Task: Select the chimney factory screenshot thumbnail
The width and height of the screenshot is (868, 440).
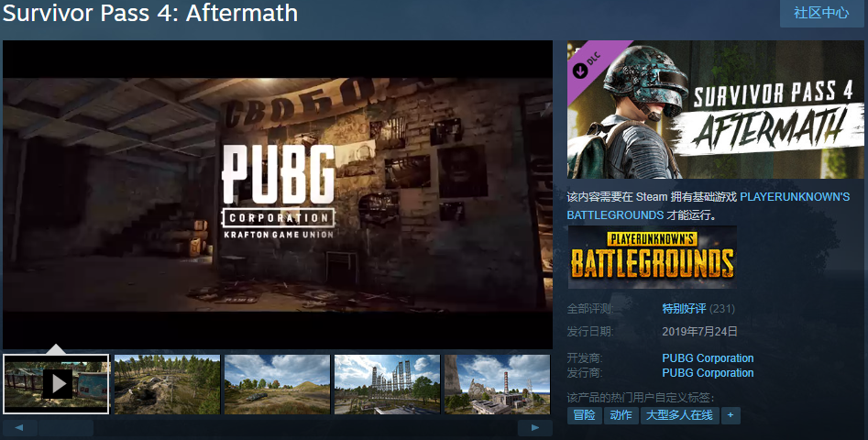Action: click(497, 384)
